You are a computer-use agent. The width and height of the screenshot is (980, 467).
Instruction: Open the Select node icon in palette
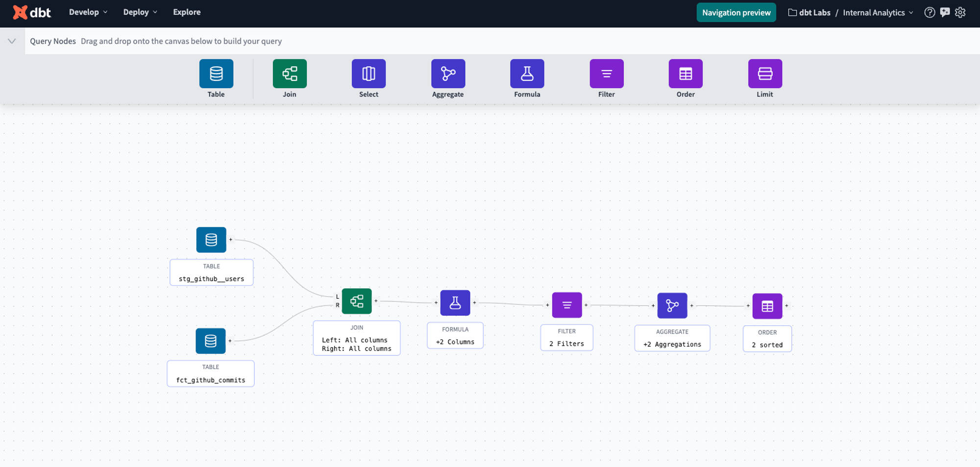coord(368,73)
